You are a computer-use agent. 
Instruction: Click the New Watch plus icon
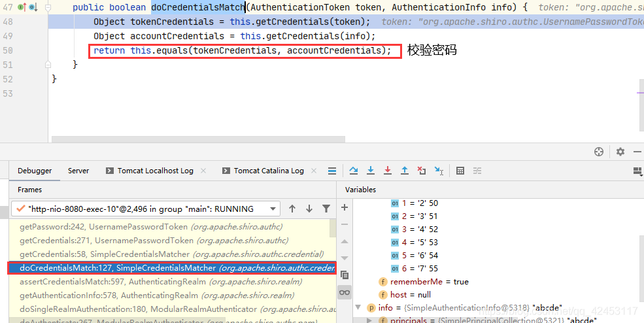[345, 207]
